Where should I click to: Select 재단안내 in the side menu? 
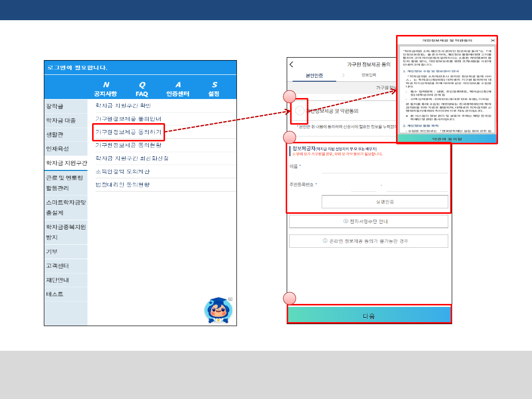pos(66,280)
